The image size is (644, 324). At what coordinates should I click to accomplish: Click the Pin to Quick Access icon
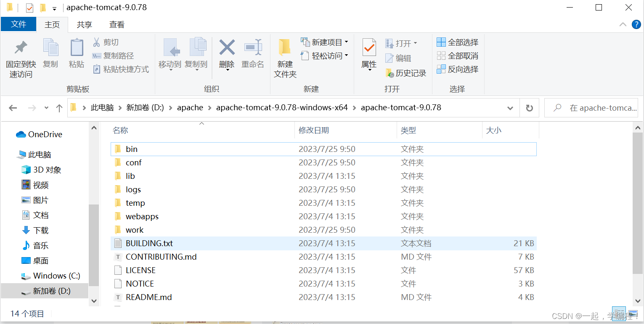[x=21, y=48]
